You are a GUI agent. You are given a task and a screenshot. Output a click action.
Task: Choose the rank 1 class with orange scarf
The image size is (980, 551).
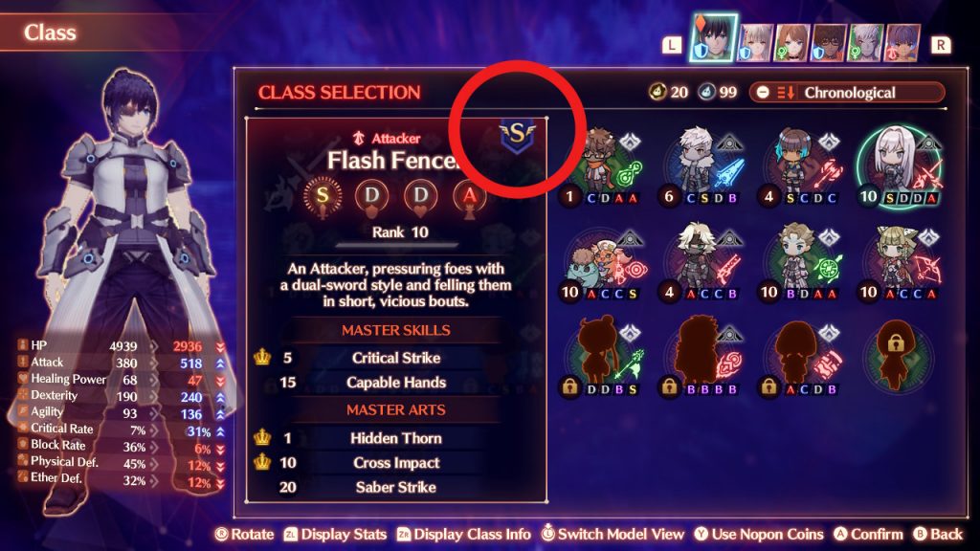603,165
